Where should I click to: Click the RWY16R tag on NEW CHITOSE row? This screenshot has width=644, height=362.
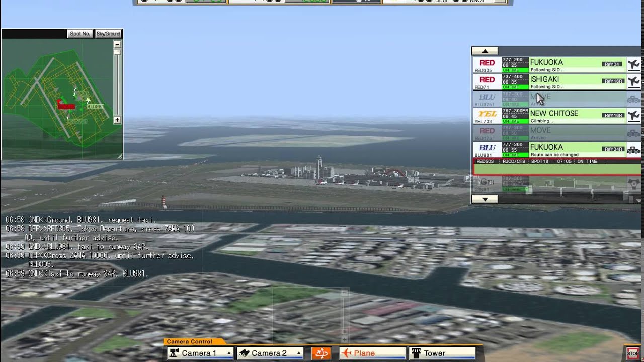(x=613, y=116)
